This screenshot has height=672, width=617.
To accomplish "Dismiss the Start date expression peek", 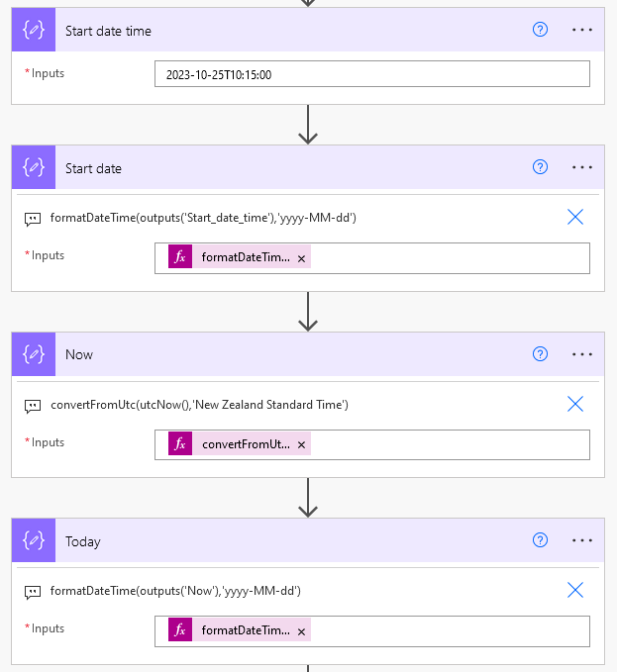I will (575, 217).
